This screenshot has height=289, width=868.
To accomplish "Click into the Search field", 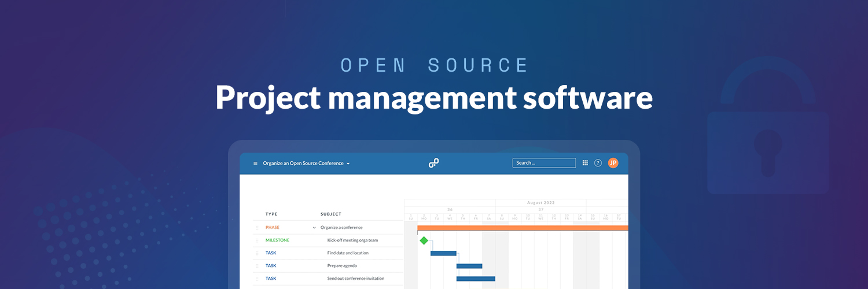I will coord(543,163).
